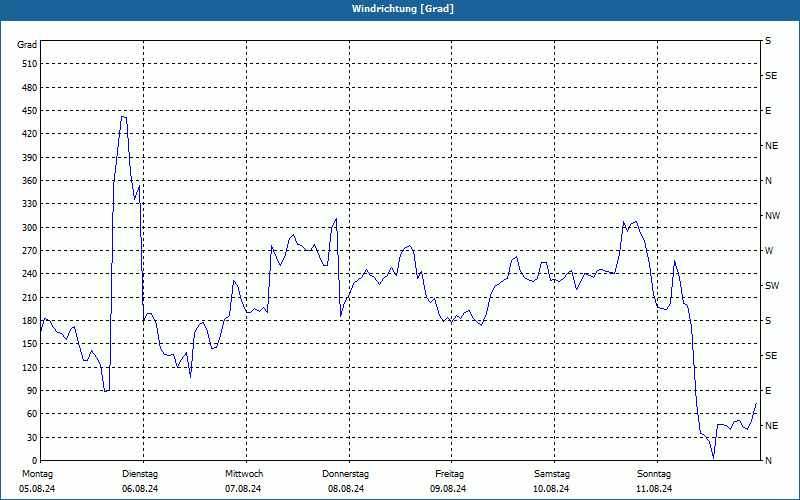Select the 360 degree axis label
This screenshot has height=500, width=800.
point(29,181)
